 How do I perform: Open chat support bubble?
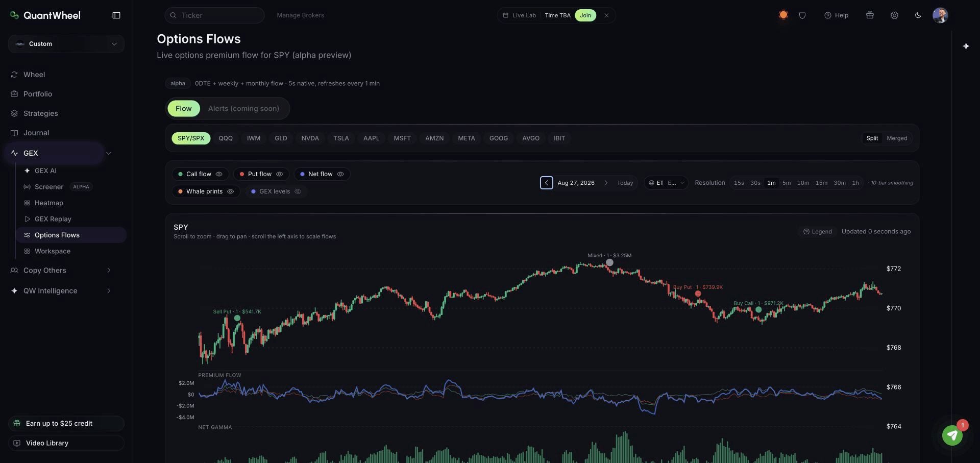952,435
